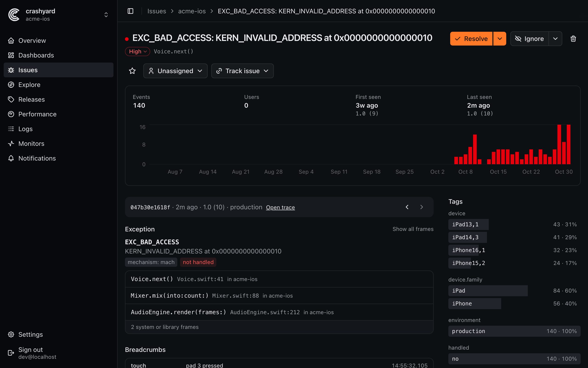This screenshot has height=368, width=588.
Task: Go to previous event arrow
Action: click(x=407, y=207)
